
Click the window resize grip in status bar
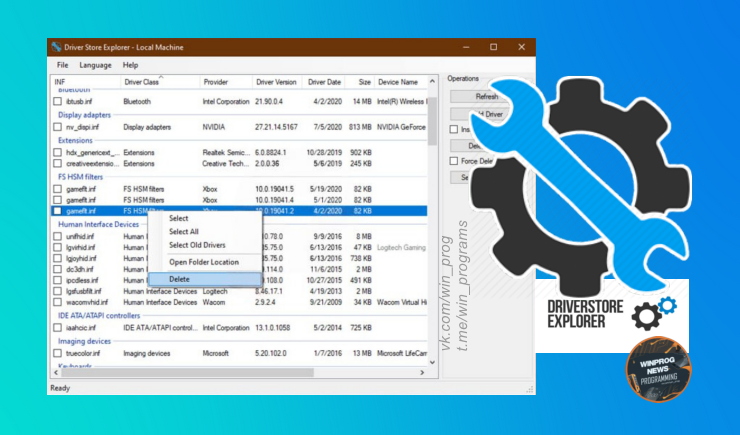point(530,389)
